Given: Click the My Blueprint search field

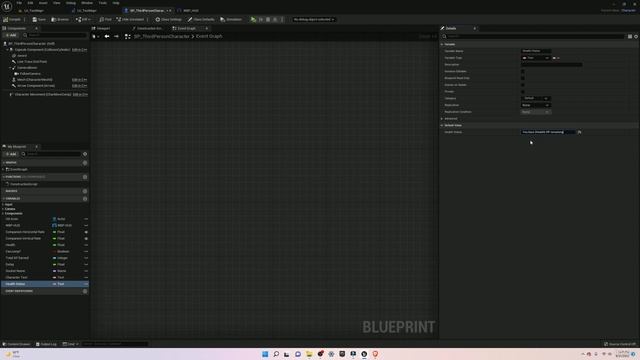Looking at the screenshot, I should pos(51,154).
